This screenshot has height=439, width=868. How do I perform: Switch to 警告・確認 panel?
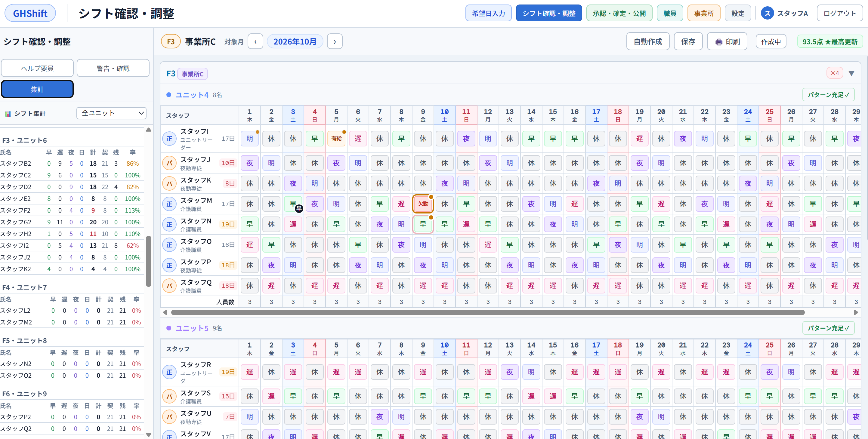[113, 68]
